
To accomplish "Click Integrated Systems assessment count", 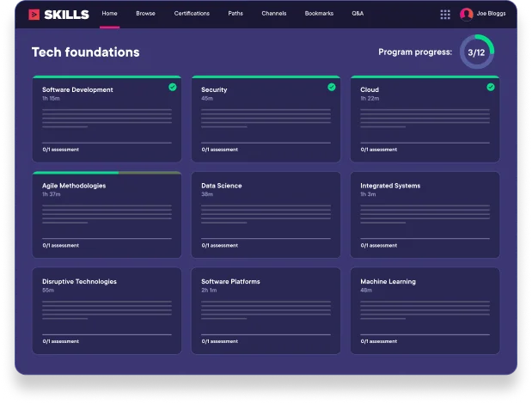I will point(379,245).
